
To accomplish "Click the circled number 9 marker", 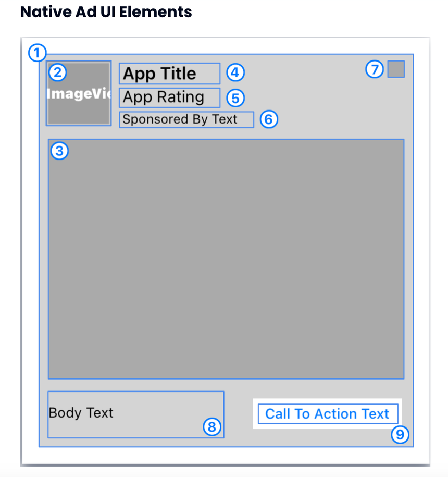I will point(400,435).
